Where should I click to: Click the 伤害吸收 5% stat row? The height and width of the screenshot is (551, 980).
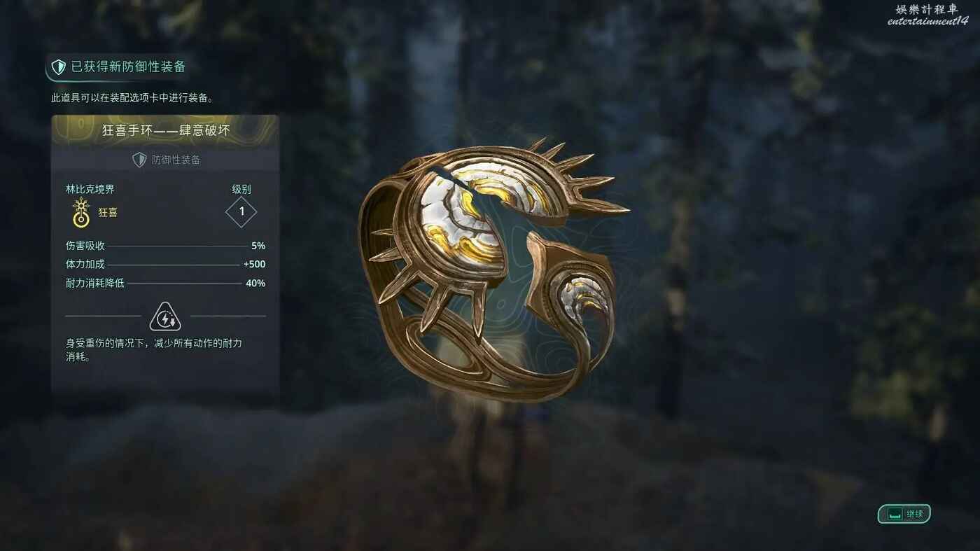[165, 246]
